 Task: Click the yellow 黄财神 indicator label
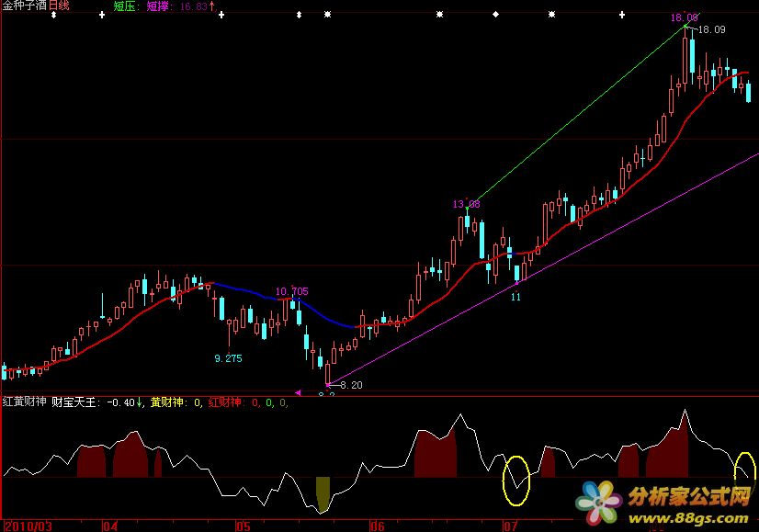(167, 402)
